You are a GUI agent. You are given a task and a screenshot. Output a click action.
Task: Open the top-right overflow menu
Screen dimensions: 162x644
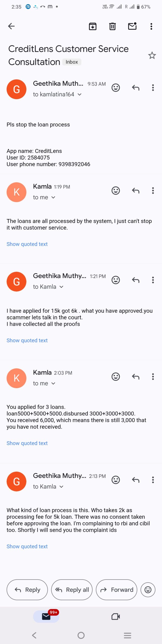[151, 26]
